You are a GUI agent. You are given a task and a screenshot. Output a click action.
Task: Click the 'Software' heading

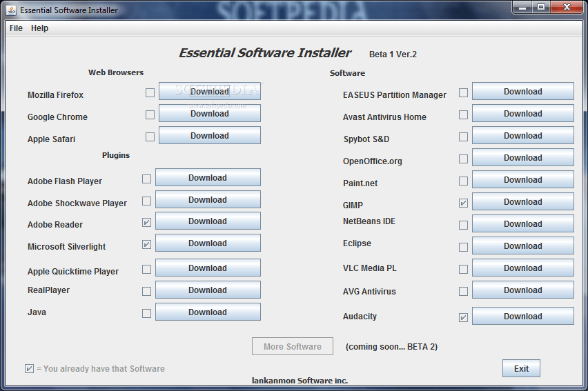click(x=347, y=73)
